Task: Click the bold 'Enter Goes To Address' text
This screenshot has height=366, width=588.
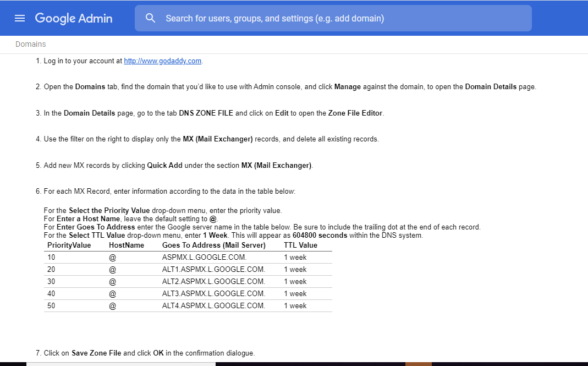Action: 96,227
